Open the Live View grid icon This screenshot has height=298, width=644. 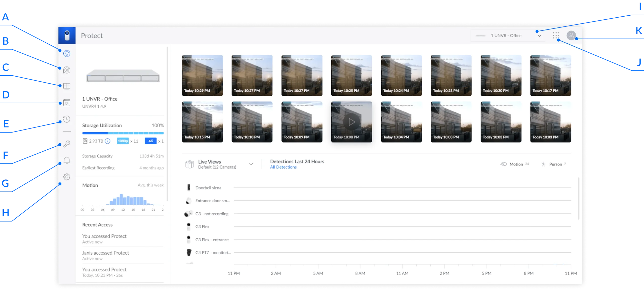pyautogui.click(x=67, y=86)
